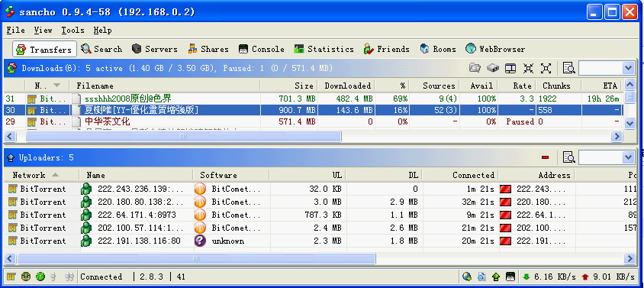Select the paused 中华茶文化 download row

[313, 121]
